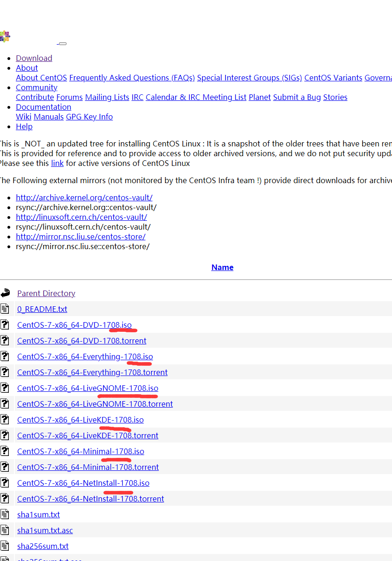Download CentOS-7-x86_64-Minimal-1708.torrent
This screenshot has height=561, width=392.
click(x=88, y=467)
